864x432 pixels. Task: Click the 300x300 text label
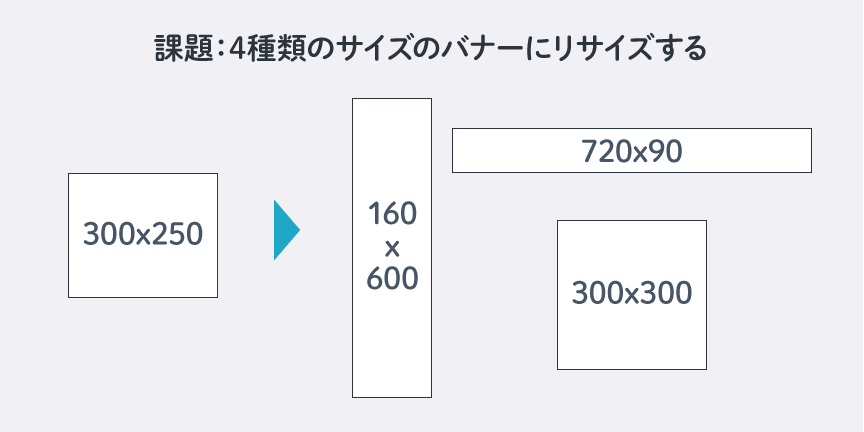[x=632, y=294]
